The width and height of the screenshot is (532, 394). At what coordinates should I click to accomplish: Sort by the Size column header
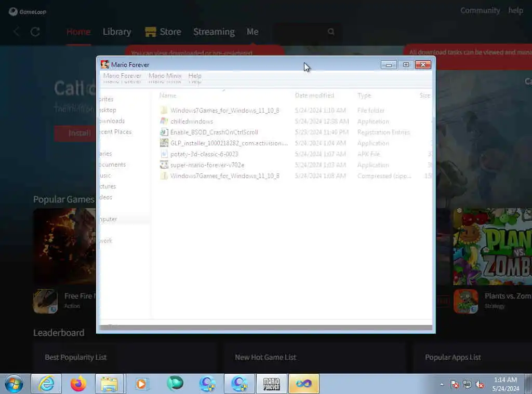[425, 96]
